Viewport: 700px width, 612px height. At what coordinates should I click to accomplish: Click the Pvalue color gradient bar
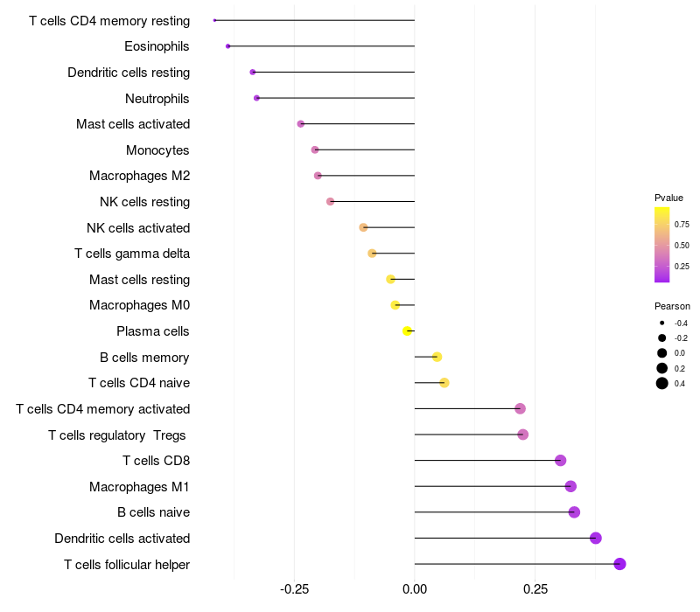(x=661, y=245)
